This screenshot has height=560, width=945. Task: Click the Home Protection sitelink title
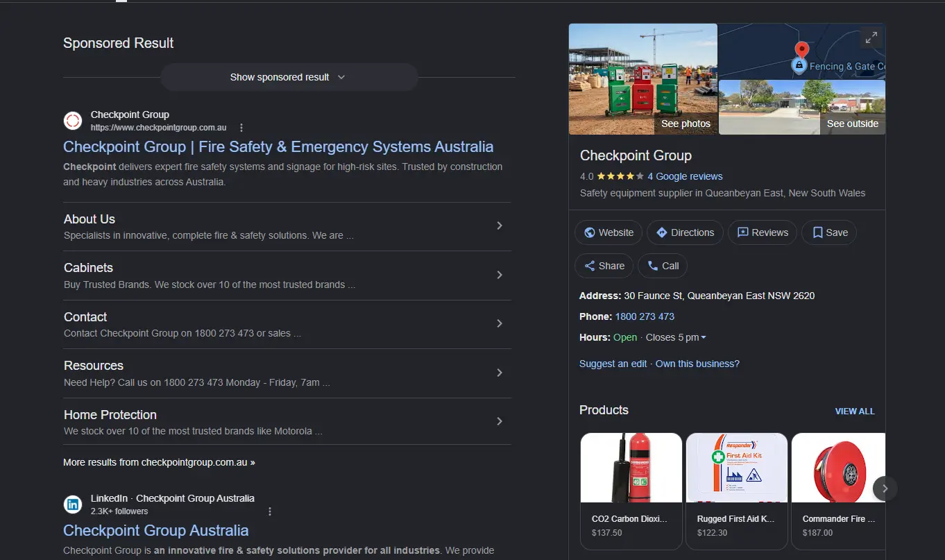coord(110,415)
